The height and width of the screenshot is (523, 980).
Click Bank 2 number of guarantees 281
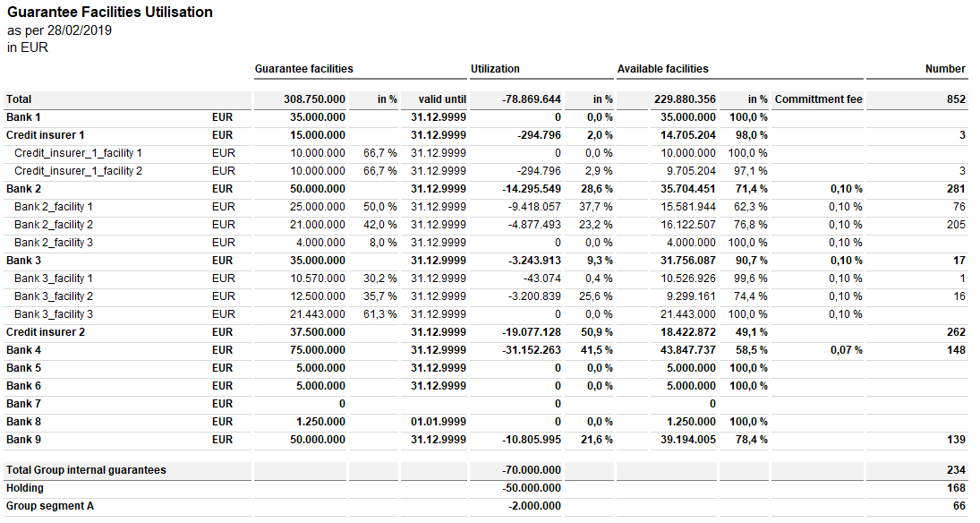tap(956, 189)
